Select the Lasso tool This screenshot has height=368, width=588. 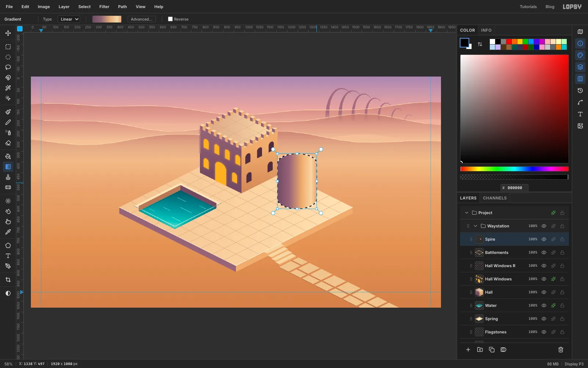(8, 67)
